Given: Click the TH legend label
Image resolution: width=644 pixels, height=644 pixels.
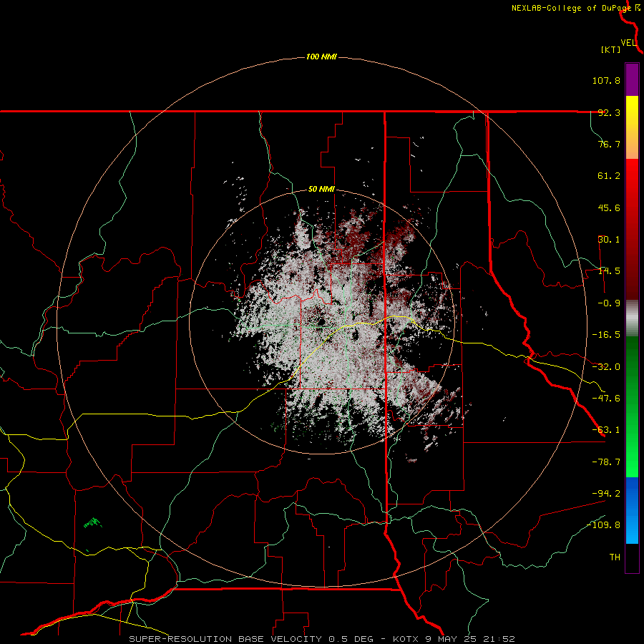Looking at the screenshot, I should (615, 557).
